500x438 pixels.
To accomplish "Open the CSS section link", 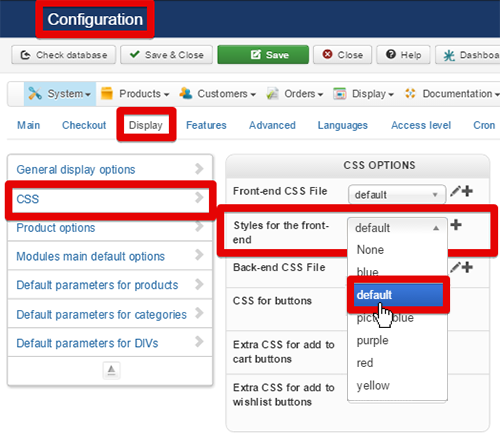I will tap(28, 199).
